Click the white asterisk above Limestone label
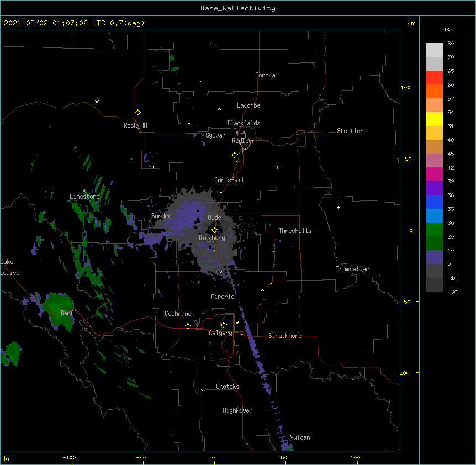The height and width of the screenshot is (465, 476). pyautogui.click(x=84, y=191)
